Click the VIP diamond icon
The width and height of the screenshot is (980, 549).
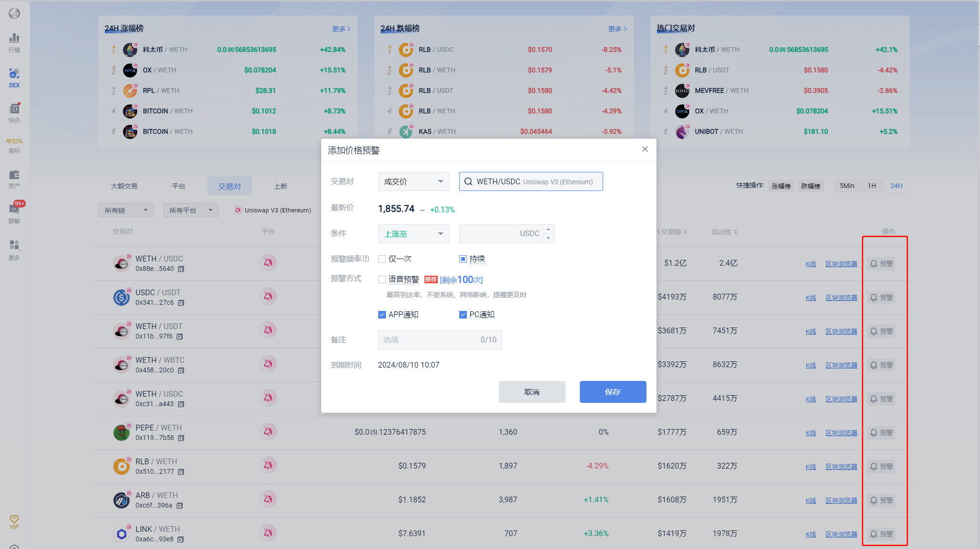tap(14, 522)
